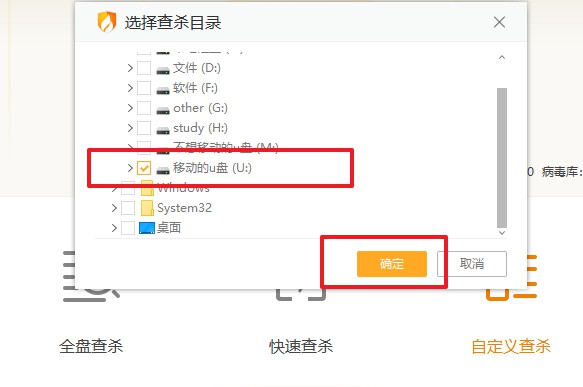This screenshot has width=583, height=387.
Task: Expand the study (H:) drive node
Action: [x=130, y=128]
